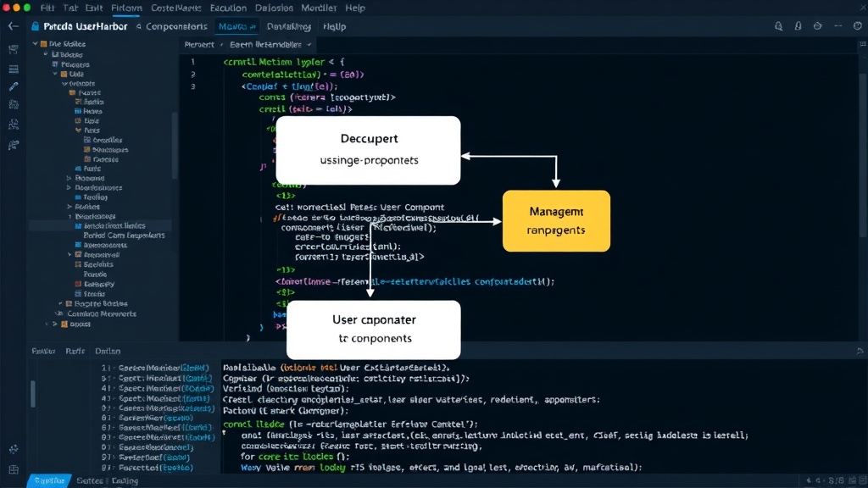The height and width of the screenshot is (488, 868).
Task: Click the horizontal dash more-options icon at top right
Action: pos(838,26)
